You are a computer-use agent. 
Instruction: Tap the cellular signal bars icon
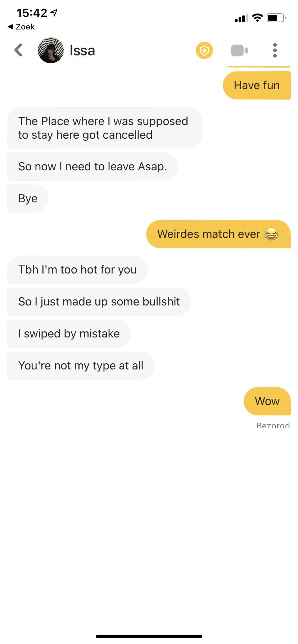pyautogui.click(x=241, y=18)
